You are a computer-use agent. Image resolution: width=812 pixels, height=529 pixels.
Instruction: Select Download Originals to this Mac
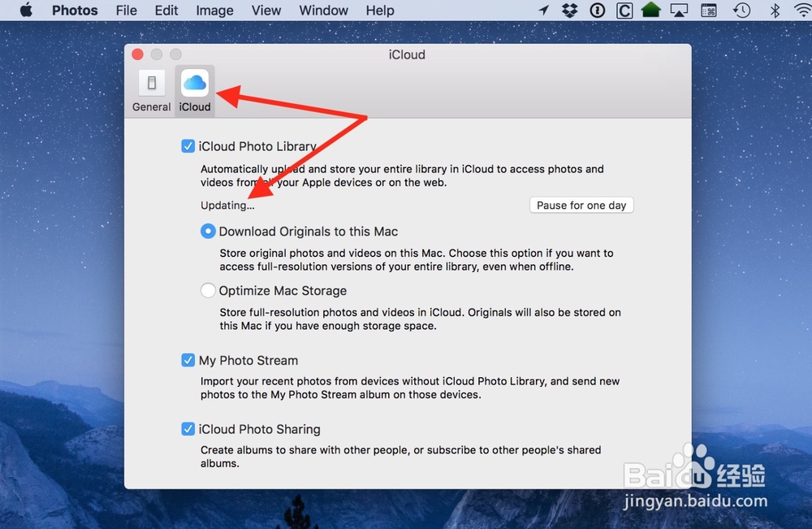pyautogui.click(x=208, y=231)
